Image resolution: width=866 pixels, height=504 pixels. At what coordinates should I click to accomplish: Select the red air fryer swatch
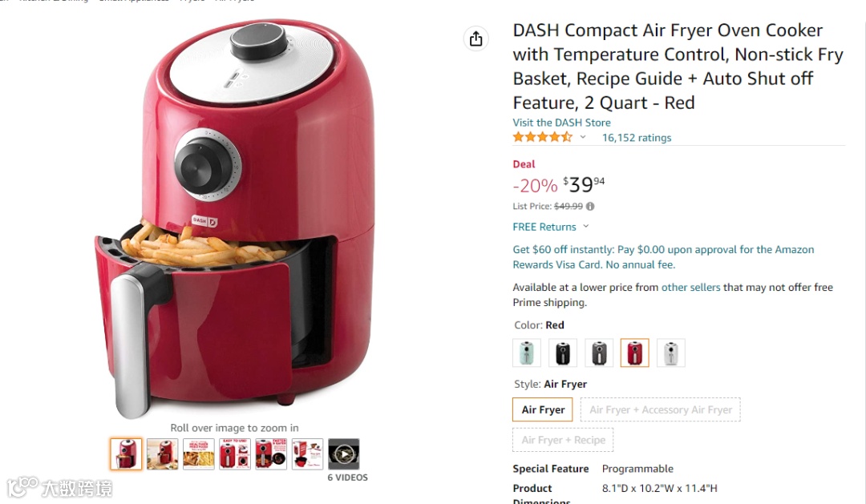click(x=634, y=353)
